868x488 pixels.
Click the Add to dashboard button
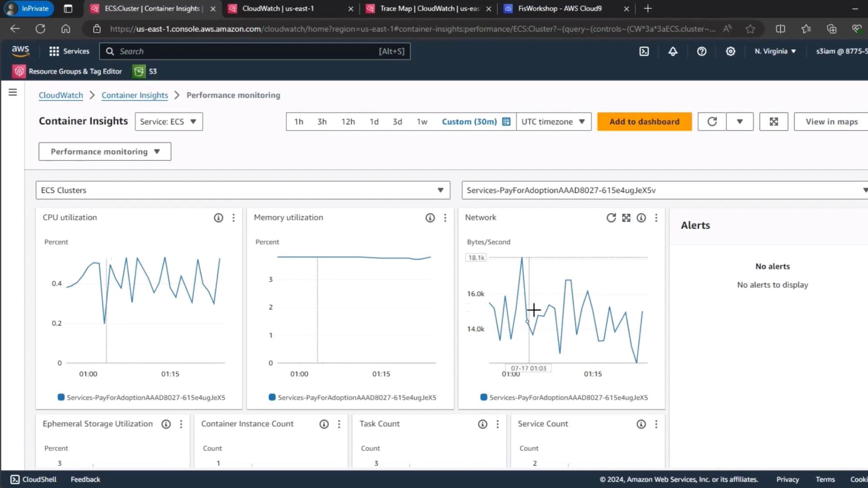tap(644, 122)
